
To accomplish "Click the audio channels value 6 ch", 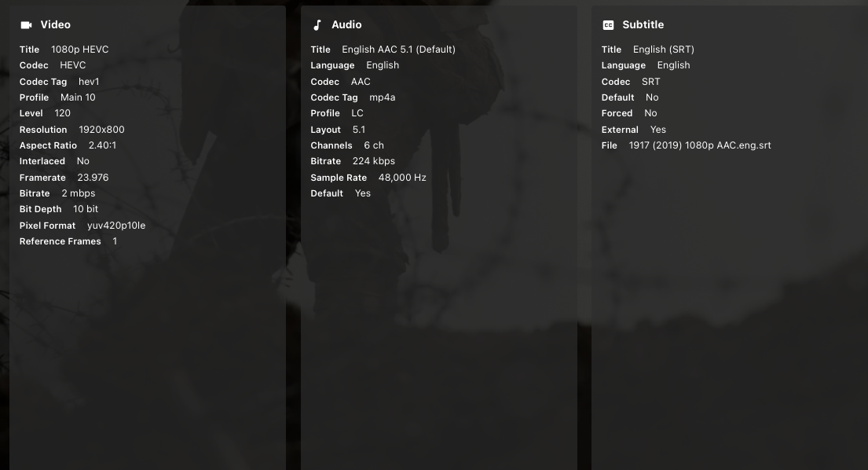I will [x=374, y=145].
